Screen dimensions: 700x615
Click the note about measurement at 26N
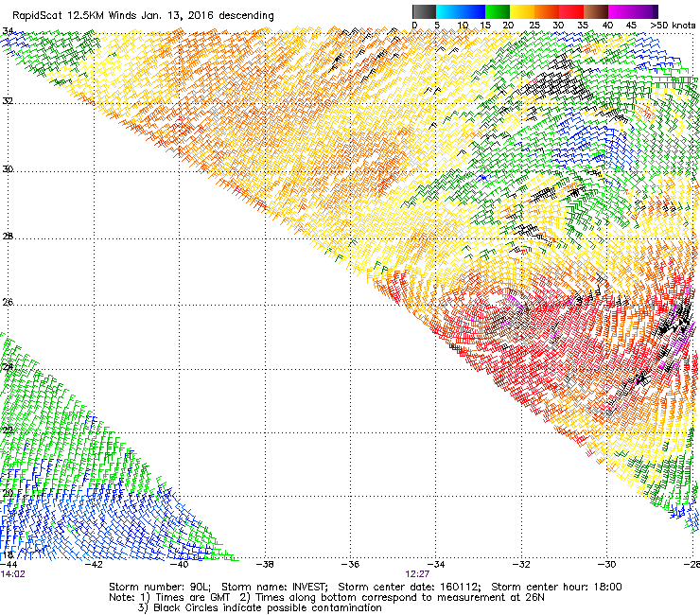pos(392,598)
